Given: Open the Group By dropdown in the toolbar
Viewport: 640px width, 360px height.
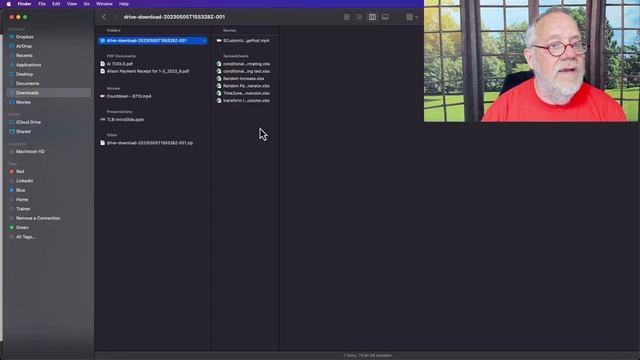Looking at the screenshot, I should coord(412,17).
